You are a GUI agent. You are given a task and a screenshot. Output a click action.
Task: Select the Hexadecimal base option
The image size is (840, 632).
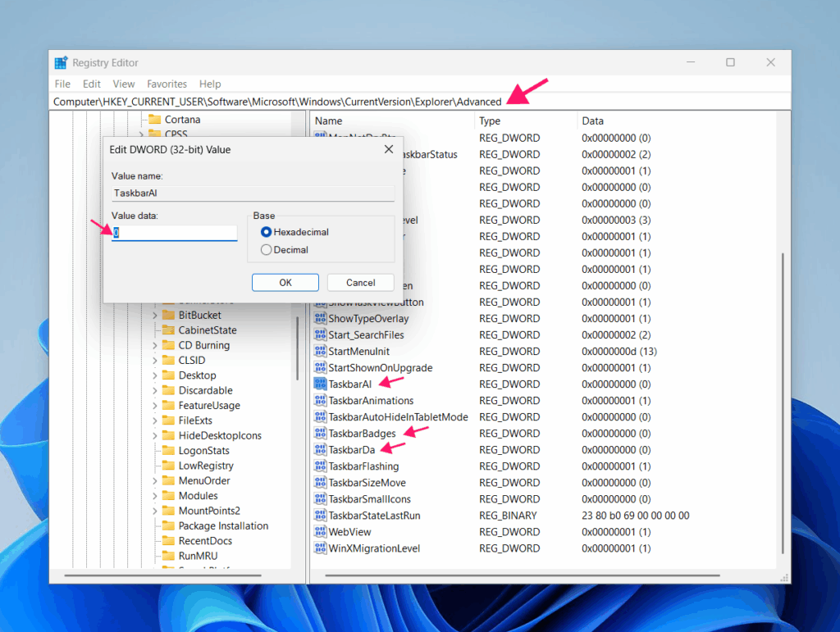tap(267, 232)
